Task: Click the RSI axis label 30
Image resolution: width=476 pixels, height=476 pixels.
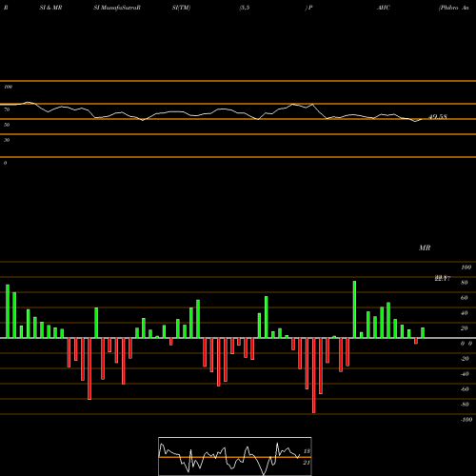Action: click(x=7, y=140)
